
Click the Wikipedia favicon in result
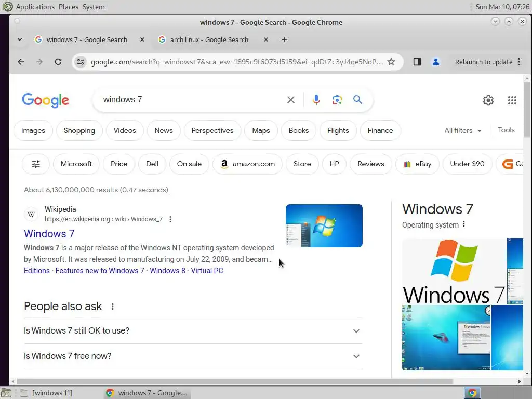coord(31,215)
